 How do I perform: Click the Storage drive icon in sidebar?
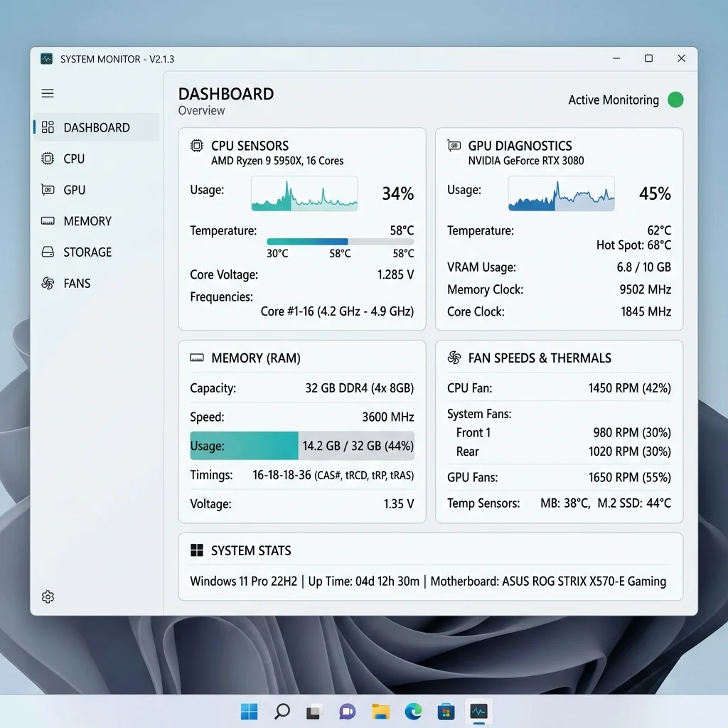pos(48,252)
